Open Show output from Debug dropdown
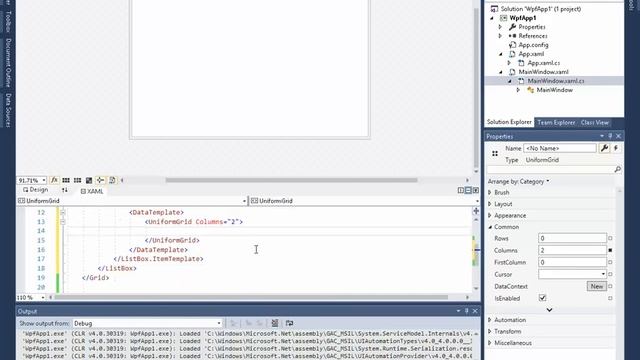This screenshot has height=360, width=640. 219,323
